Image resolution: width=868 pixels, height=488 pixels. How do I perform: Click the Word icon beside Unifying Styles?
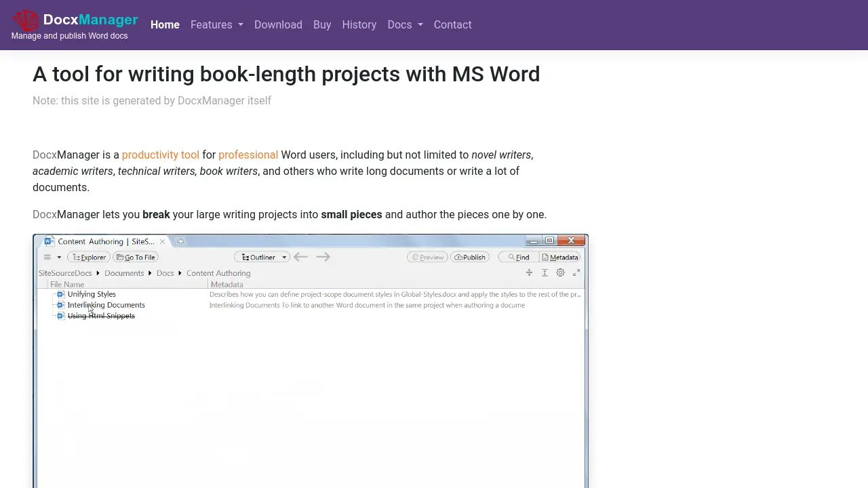click(60, 294)
